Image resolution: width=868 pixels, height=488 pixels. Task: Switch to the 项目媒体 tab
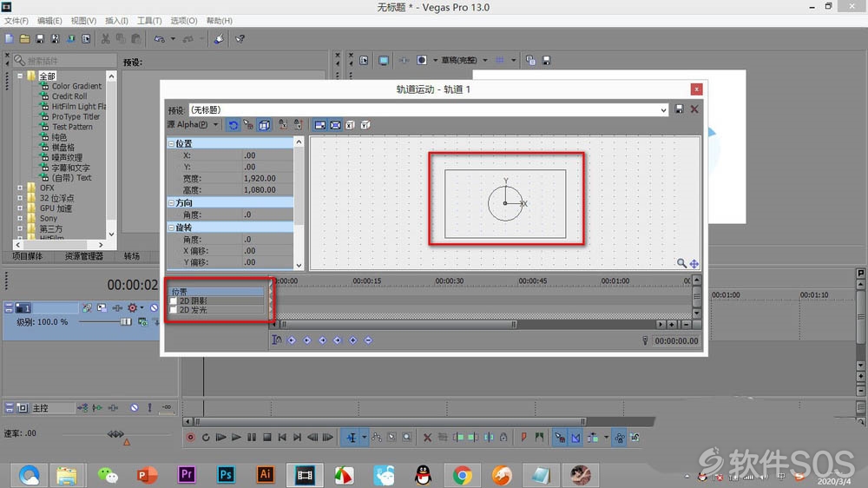(27, 256)
